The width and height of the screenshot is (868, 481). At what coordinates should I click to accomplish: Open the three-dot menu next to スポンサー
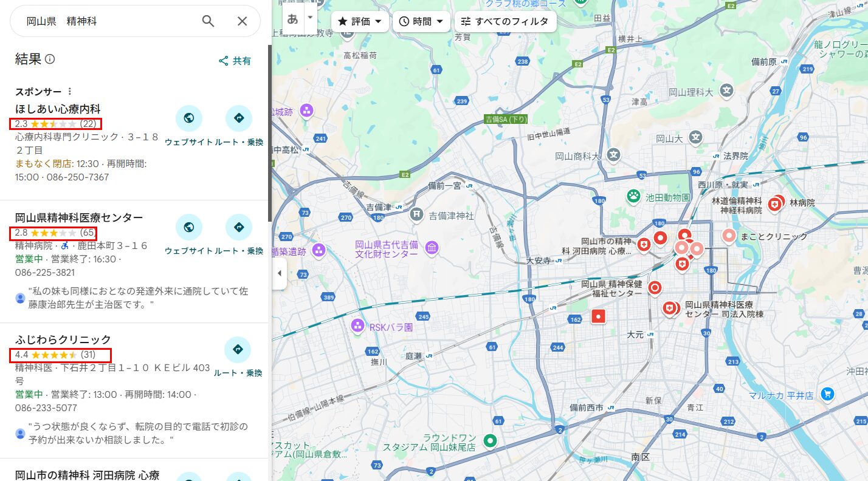69,92
